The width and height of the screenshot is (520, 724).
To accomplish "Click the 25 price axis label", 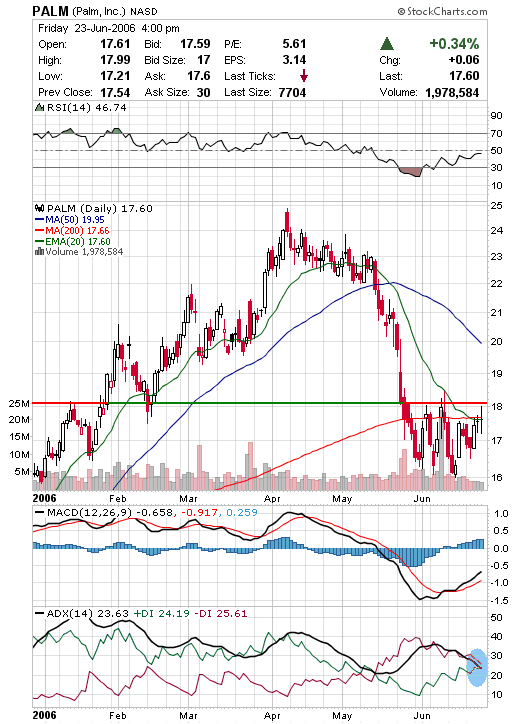I will click(x=497, y=205).
